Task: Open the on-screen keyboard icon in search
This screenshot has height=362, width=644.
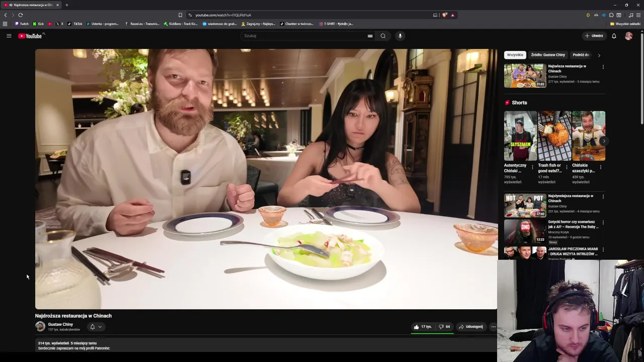Action: point(370,36)
